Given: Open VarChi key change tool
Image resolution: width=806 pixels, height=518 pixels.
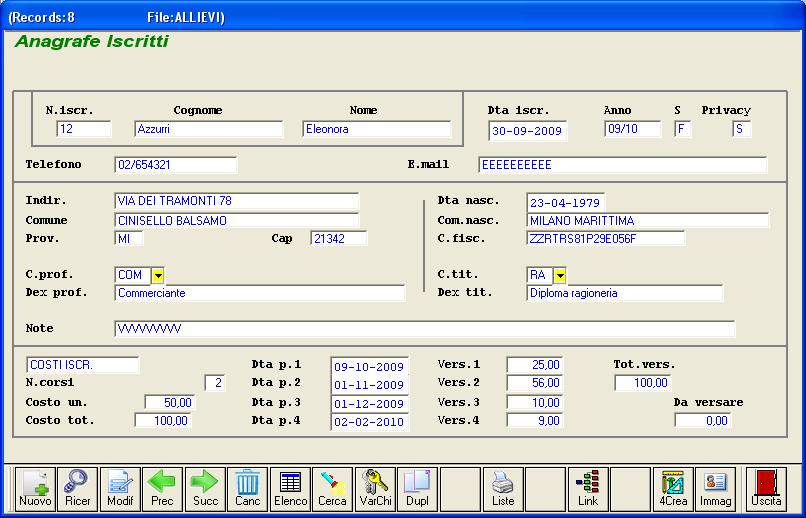Looking at the screenshot, I should [375, 489].
